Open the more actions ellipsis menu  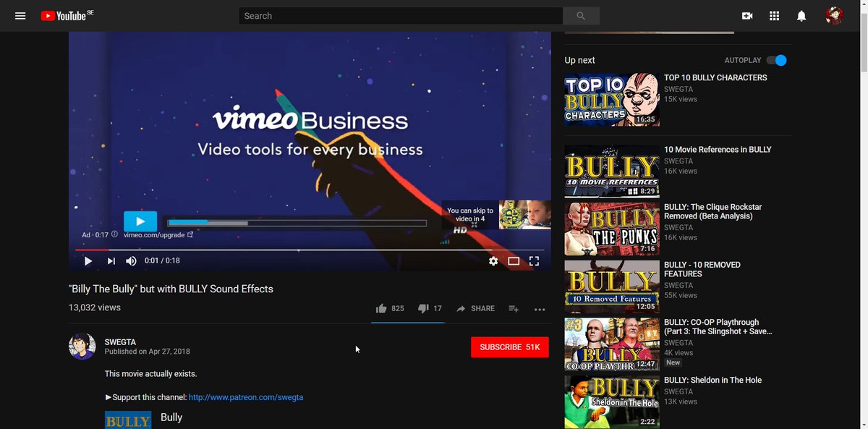point(540,309)
